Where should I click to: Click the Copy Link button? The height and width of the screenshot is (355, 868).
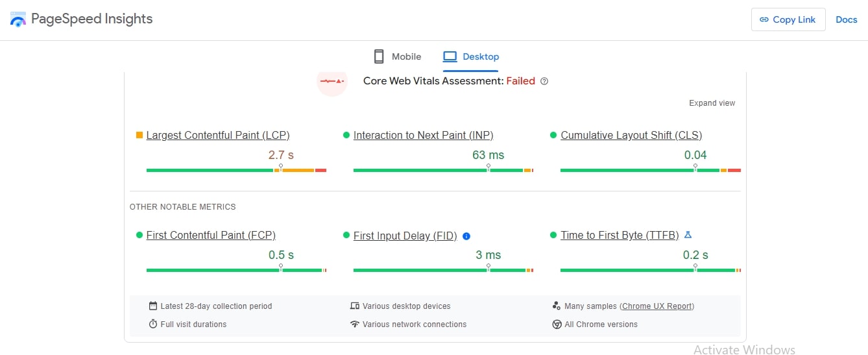coord(788,19)
